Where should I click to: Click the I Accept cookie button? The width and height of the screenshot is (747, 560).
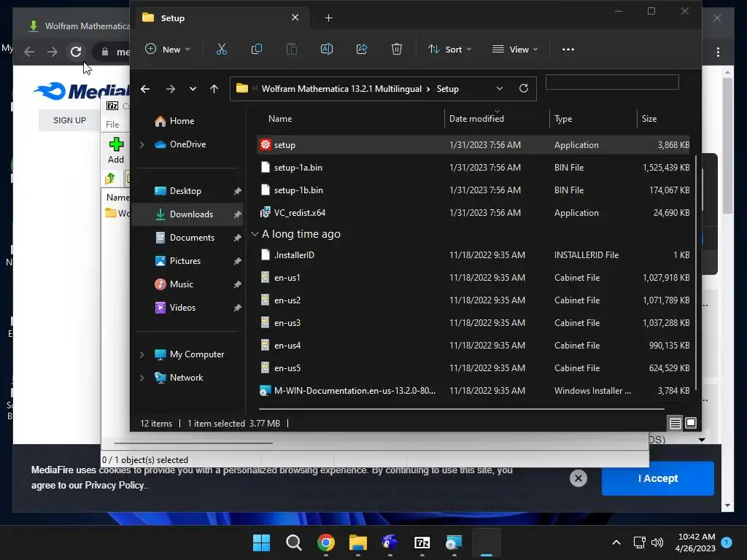[x=657, y=478]
